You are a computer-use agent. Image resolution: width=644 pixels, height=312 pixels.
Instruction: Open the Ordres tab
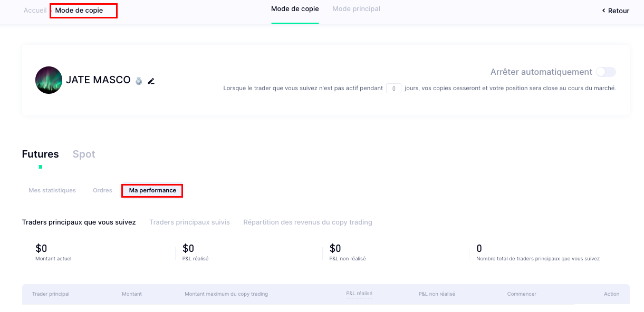102,190
